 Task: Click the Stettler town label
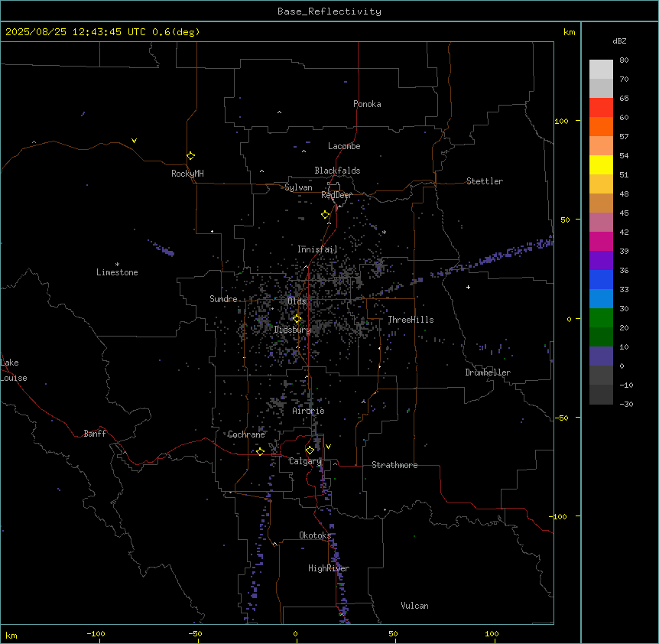485,181
